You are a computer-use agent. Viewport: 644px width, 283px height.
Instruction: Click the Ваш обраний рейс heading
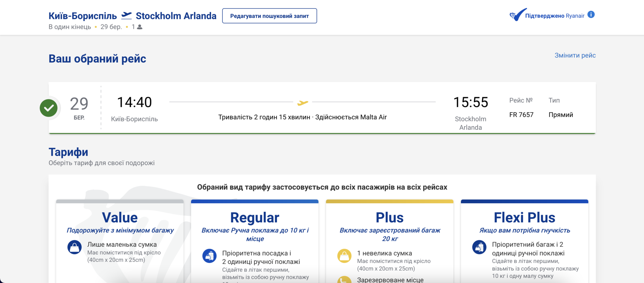pyautogui.click(x=97, y=59)
